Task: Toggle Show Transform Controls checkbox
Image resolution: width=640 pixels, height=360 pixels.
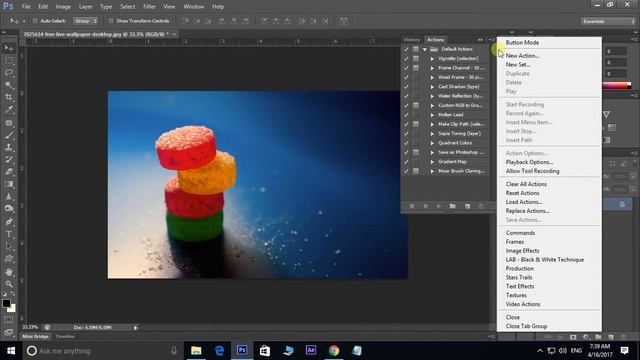Action: tap(111, 21)
